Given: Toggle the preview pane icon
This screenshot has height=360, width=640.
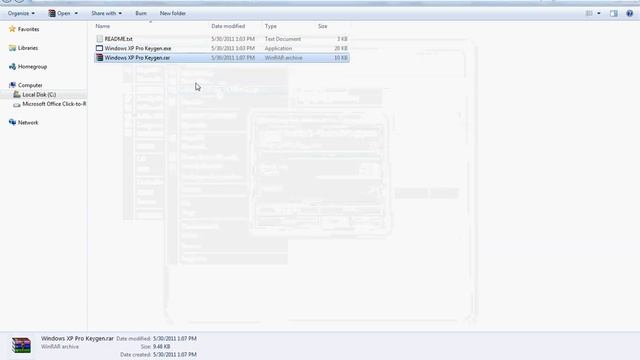Looking at the screenshot, I should tap(613, 13).
